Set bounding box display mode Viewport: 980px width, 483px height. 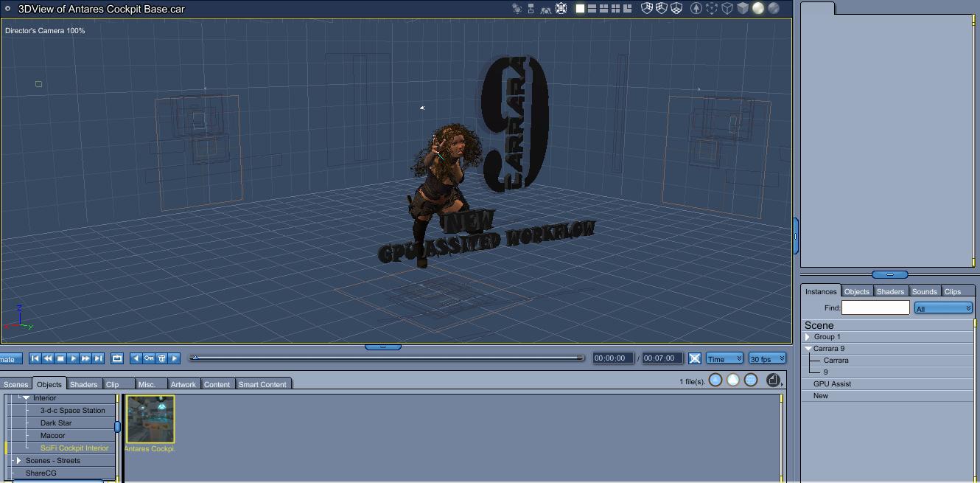click(x=712, y=9)
